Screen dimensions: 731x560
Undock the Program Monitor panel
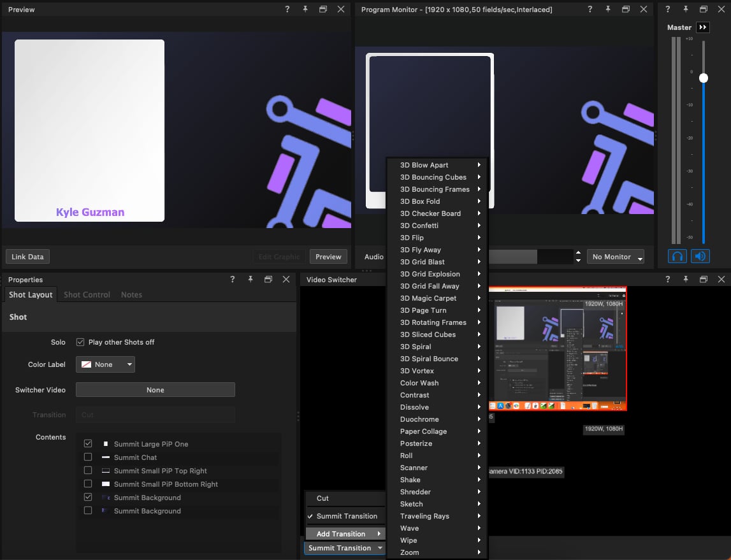(x=626, y=10)
